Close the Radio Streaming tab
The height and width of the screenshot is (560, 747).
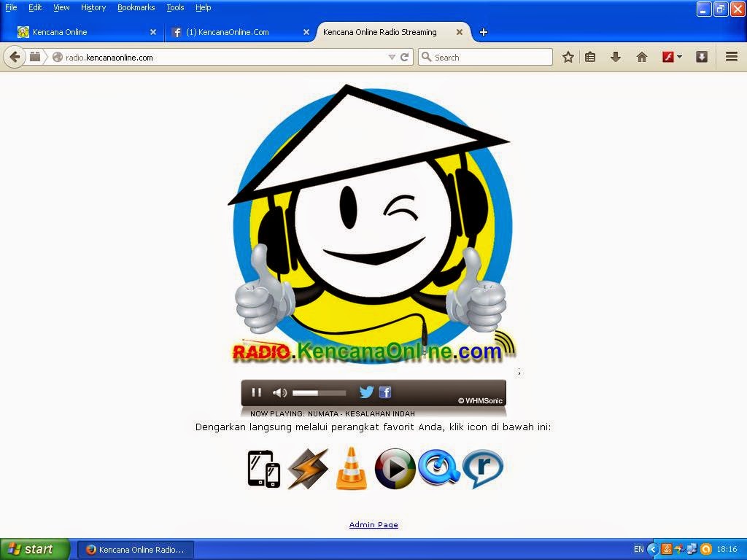[x=460, y=32]
